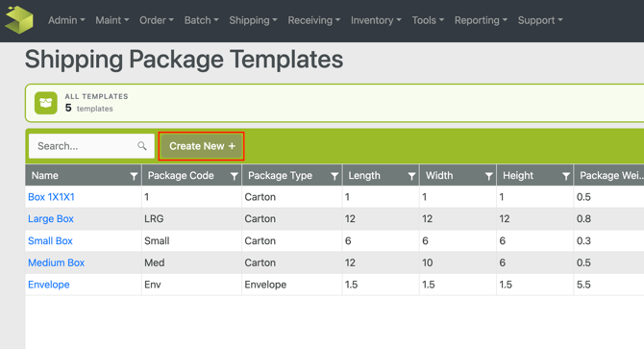644x349 pixels.
Task: Filter the Package Code column
Action: tap(234, 176)
